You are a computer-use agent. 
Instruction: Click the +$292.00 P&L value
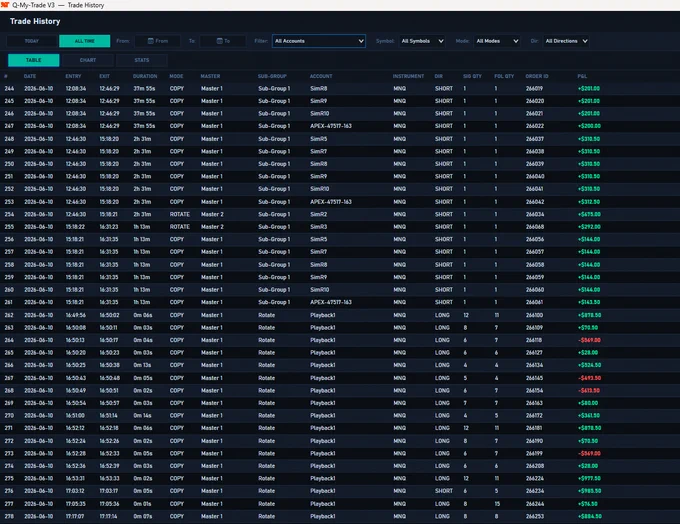(589, 227)
